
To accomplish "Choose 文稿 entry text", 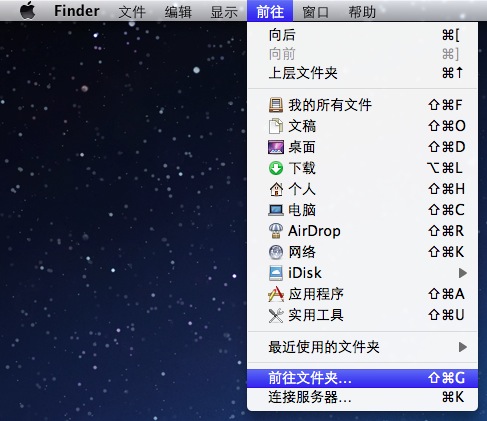I will click(302, 126).
